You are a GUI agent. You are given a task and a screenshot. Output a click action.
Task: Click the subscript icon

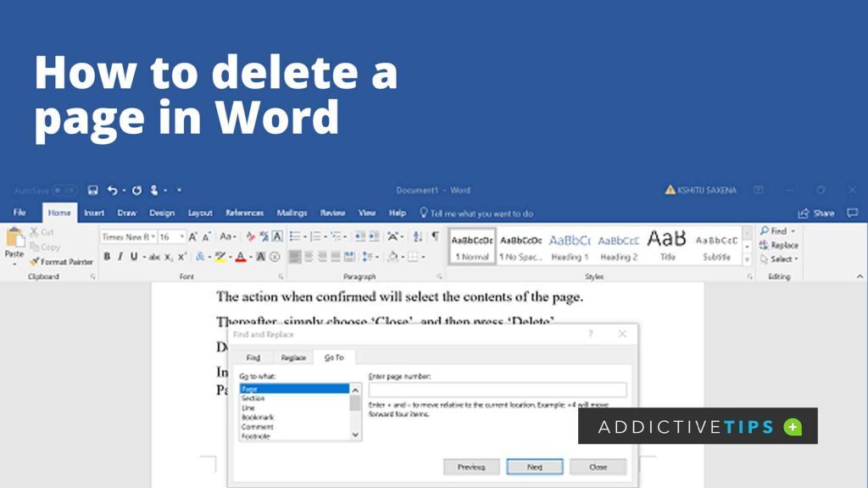coord(167,257)
